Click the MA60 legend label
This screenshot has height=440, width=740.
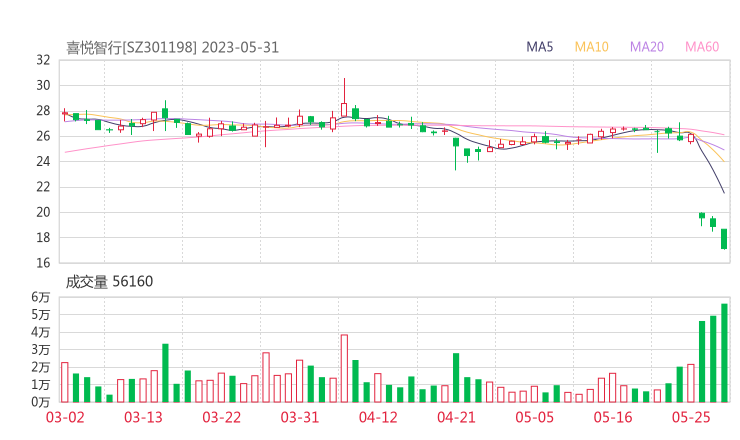pos(702,47)
